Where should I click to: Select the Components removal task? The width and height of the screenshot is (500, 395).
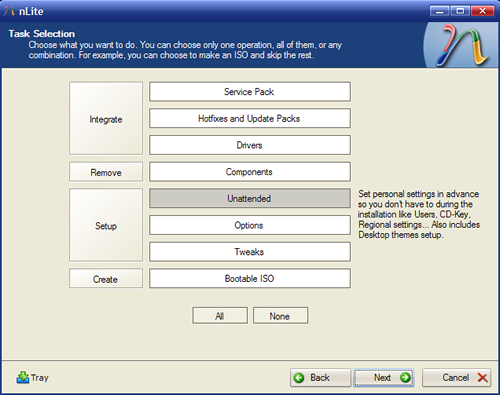(250, 172)
